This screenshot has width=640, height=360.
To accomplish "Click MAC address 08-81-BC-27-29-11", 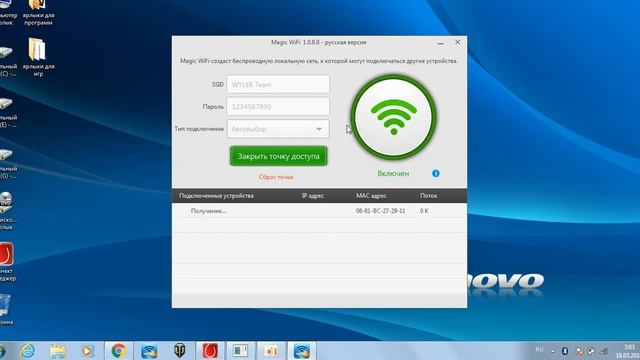I will click(380, 211).
